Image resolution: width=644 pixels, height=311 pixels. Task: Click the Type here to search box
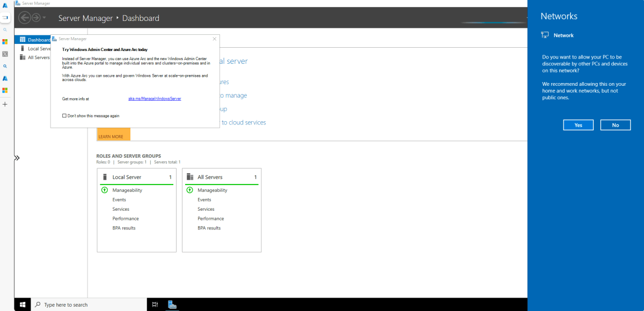[x=89, y=305]
